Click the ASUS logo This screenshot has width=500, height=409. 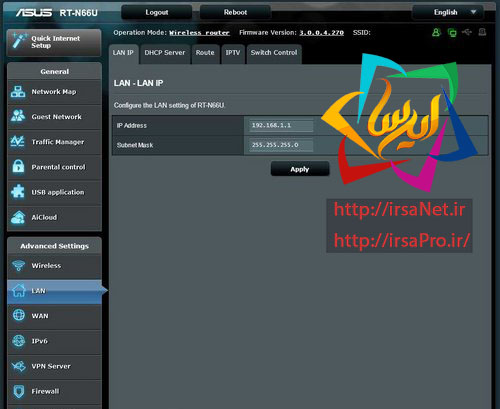pyautogui.click(x=34, y=13)
